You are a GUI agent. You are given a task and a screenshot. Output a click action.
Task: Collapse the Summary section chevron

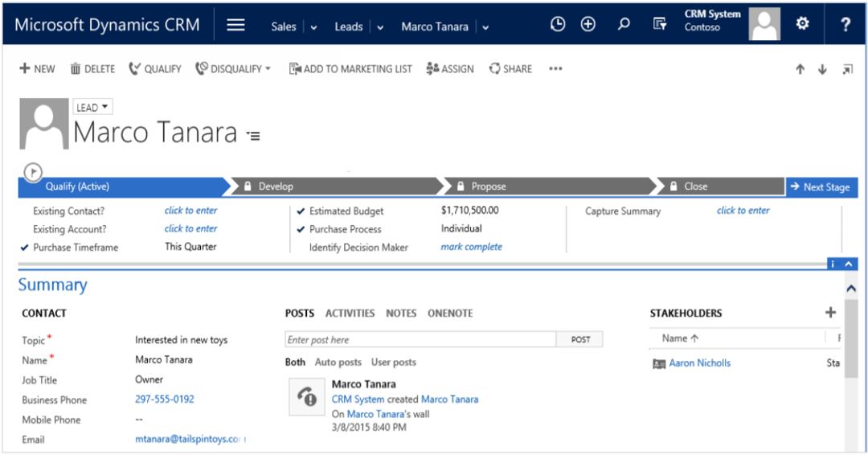click(851, 289)
